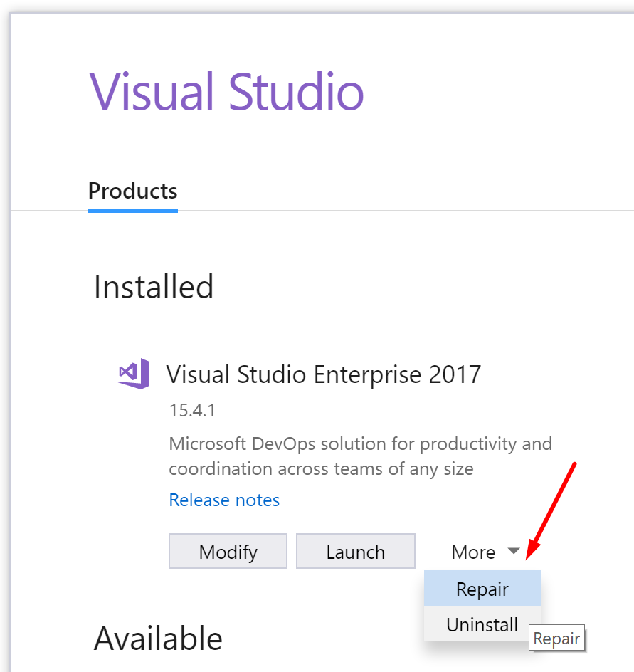Select the Available section heading
The width and height of the screenshot is (634, 672).
158,639
